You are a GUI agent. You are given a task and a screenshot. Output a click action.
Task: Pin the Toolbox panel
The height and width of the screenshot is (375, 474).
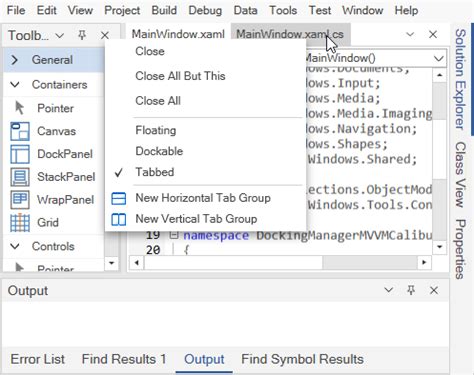(82, 35)
